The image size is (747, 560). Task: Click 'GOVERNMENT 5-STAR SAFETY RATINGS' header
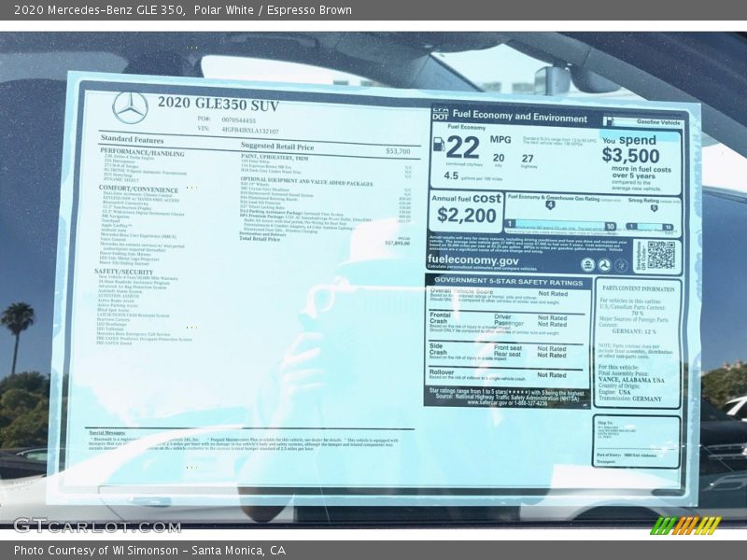pos(508,282)
